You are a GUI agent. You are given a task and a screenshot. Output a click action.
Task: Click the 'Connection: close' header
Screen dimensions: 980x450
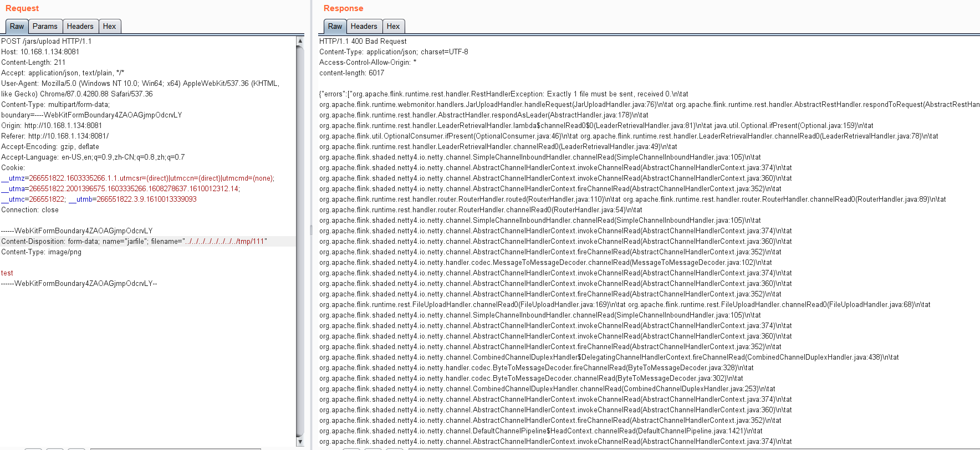tap(30, 209)
